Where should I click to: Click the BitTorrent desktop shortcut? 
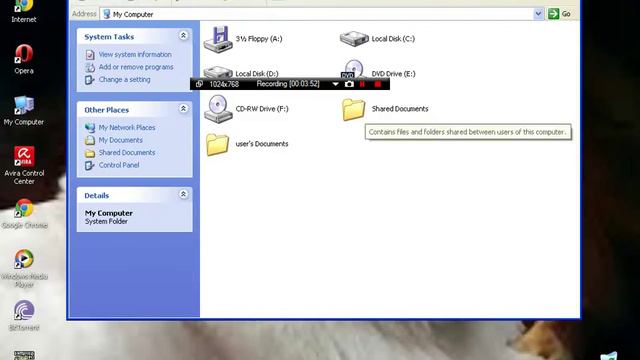tap(24, 316)
